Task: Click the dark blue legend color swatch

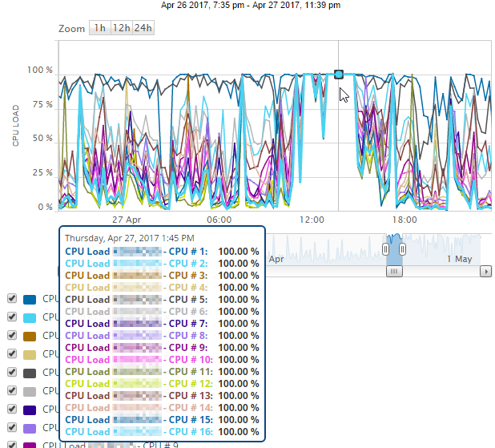Action: [x=30, y=300]
